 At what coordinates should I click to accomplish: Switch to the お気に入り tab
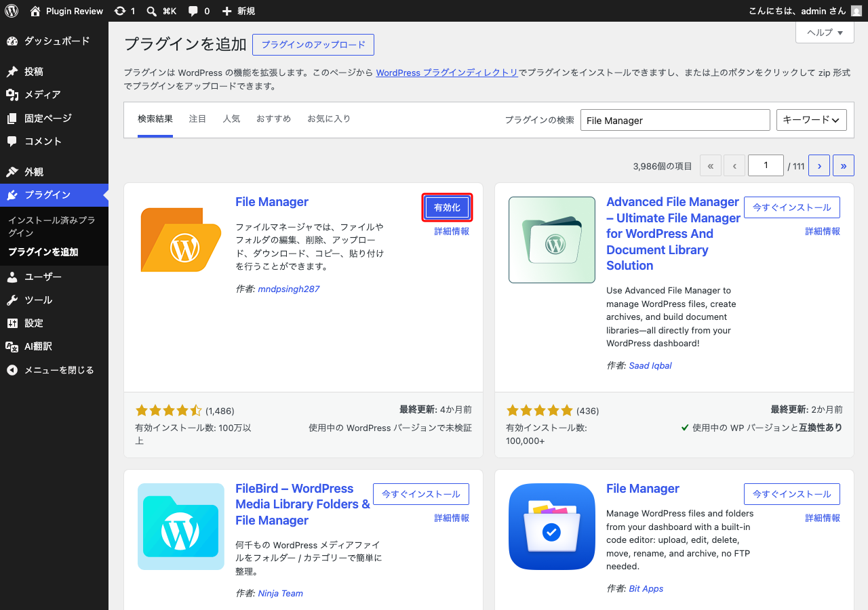tap(329, 119)
